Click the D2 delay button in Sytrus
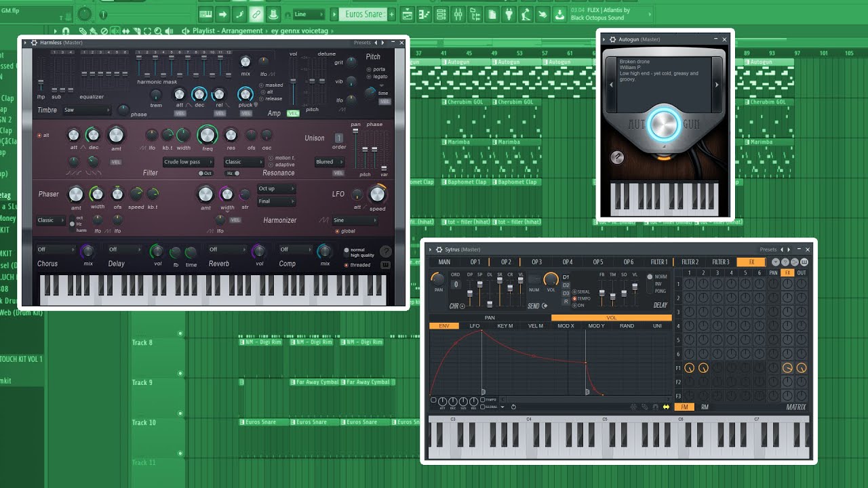The width and height of the screenshot is (868, 488). (x=566, y=285)
